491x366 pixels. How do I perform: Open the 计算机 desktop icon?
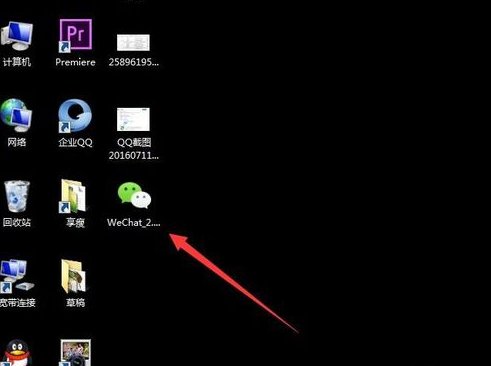click(x=17, y=37)
